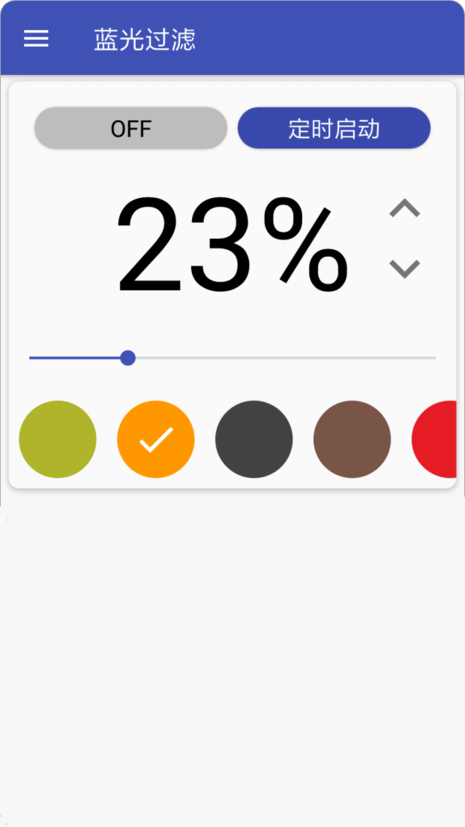
Task: Pick the partially visible red color
Action: click(435, 439)
